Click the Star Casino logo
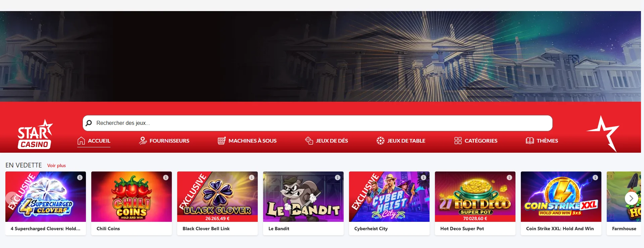Image resolution: width=644 pixels, height=248 pixels. [x=35, y=134]
